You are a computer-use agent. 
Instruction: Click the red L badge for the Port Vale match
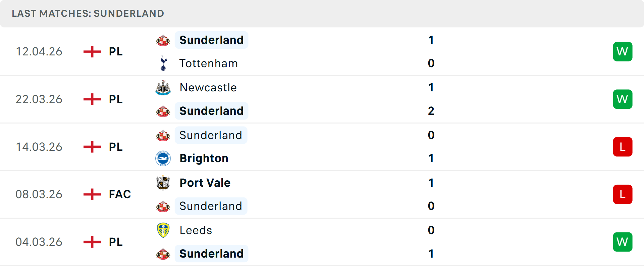click(x=623, y=194)
